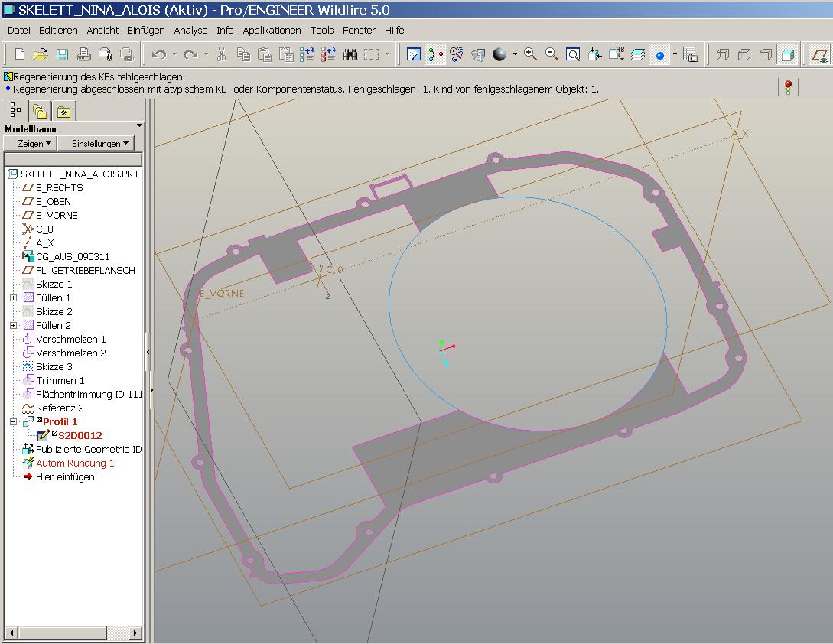Click the repaint screen icon

pyautogui.click(x=413, y=54)
